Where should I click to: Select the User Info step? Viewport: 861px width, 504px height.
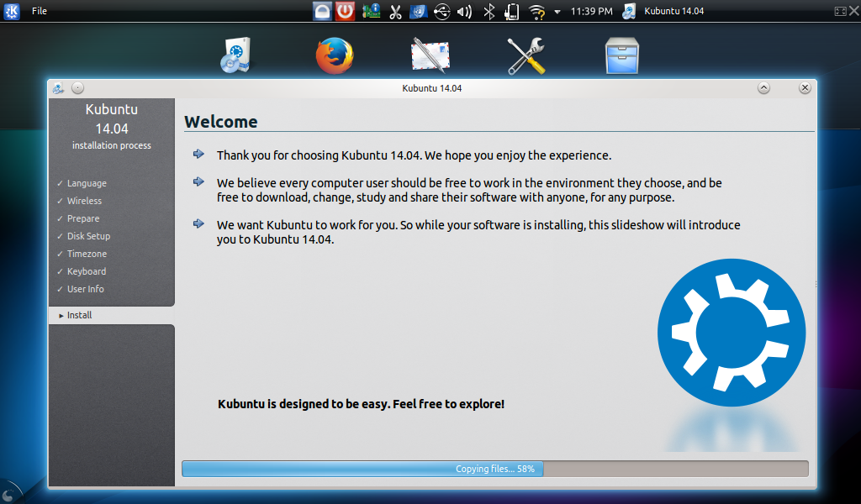point(85,289)
